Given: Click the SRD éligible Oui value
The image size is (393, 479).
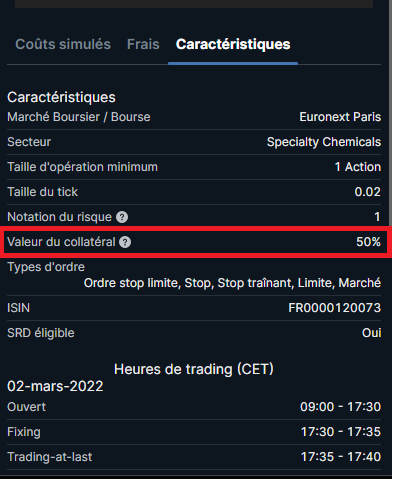Looking at the screenshot, I should (x=371, y=333).
